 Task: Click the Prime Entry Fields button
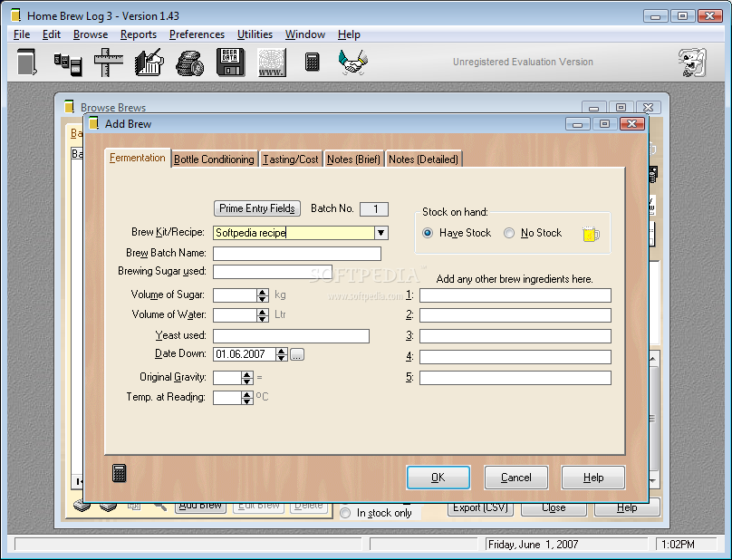(x=256, y=208)
